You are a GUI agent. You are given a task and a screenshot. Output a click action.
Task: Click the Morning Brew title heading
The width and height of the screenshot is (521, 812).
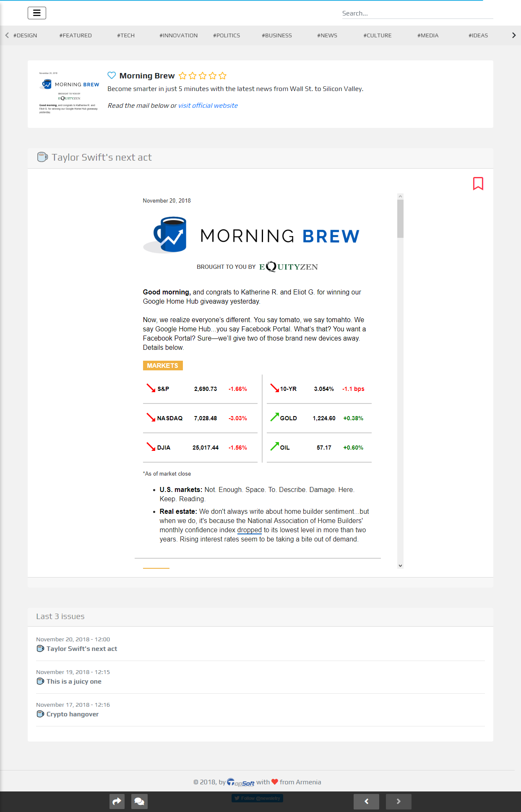click(x=147, y=76)
